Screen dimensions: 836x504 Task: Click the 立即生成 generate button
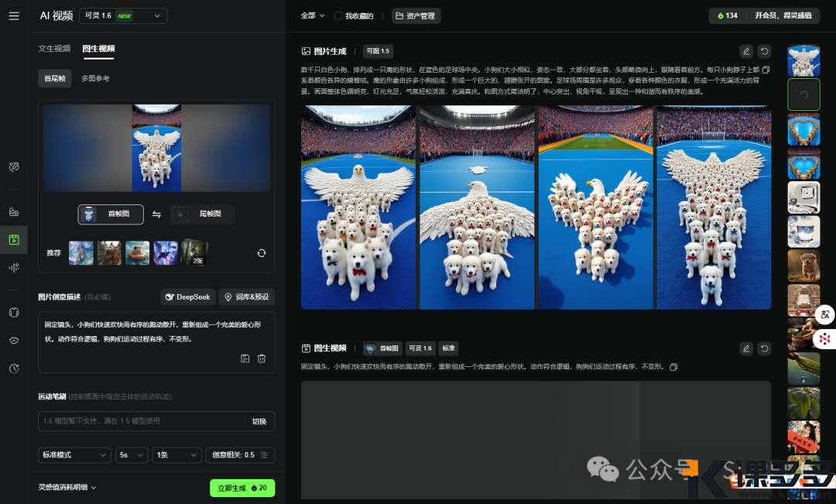pyautogui.click(x=242, y=488)
